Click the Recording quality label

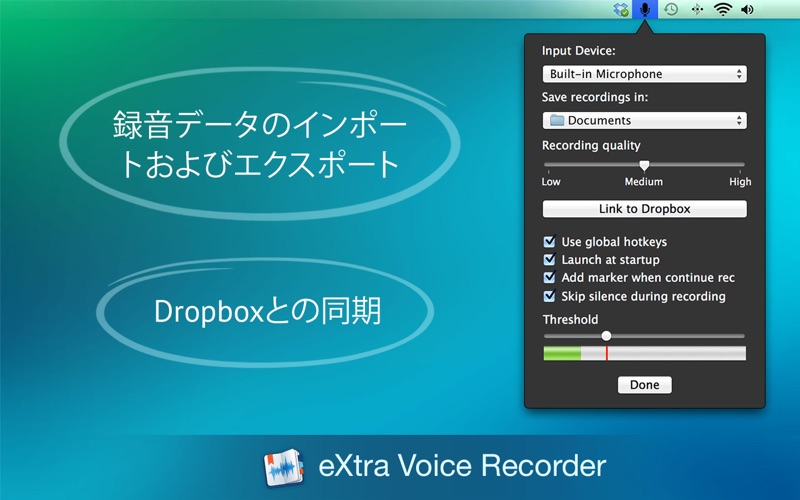[591, 145]
